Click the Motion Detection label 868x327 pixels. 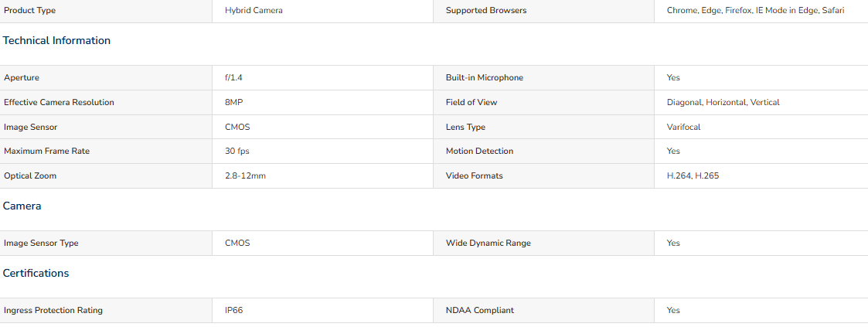tap(479, 151)
